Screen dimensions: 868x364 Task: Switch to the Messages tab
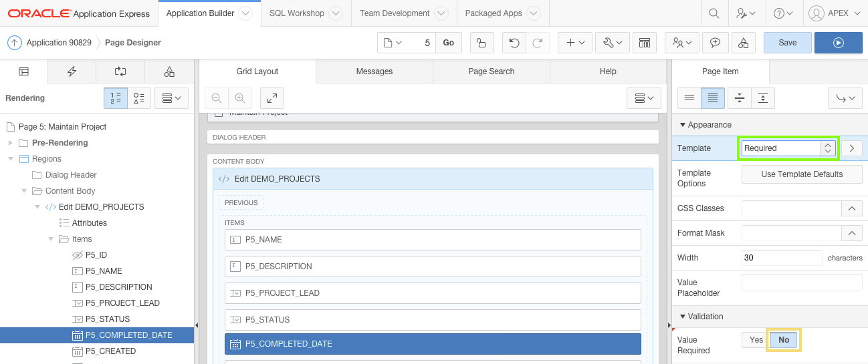374,71
